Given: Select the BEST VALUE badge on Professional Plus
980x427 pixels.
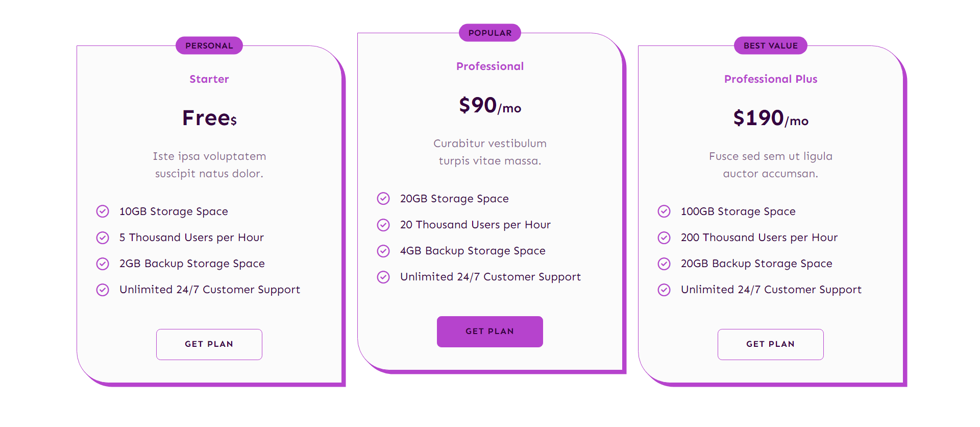Looking at the screenshot, I should 770,45.
